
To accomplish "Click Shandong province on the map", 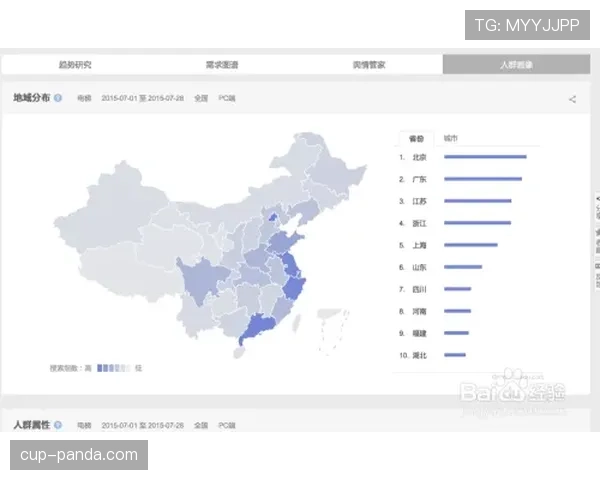I will 285,241.
